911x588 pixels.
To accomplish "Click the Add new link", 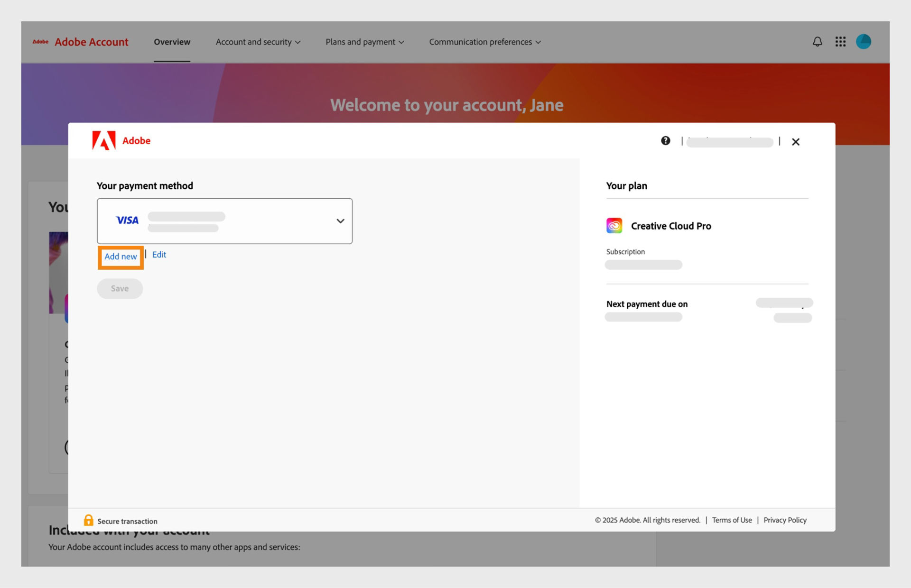I will point(121,257).
